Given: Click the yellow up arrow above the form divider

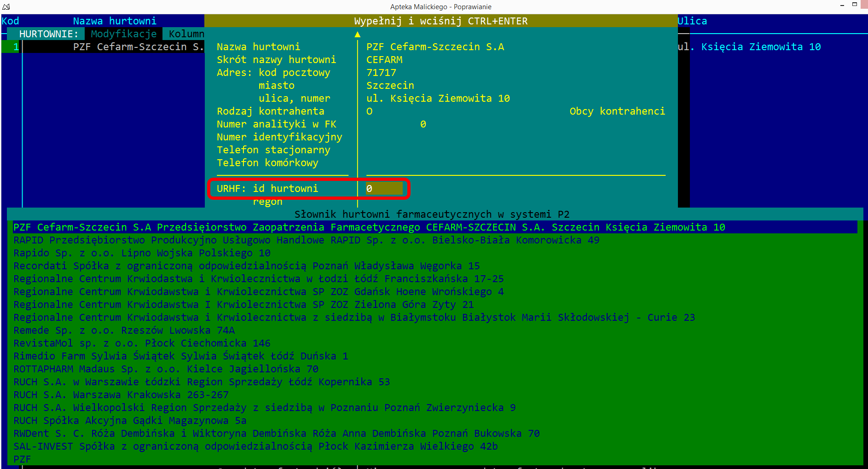Looking at the screenshot, I should click(358, 35).
